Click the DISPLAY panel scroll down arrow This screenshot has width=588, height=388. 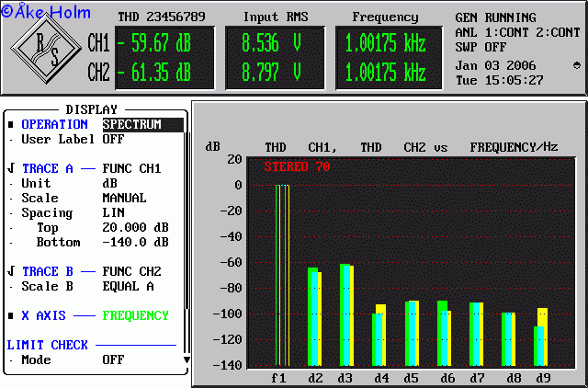click(x=187, y=360)
